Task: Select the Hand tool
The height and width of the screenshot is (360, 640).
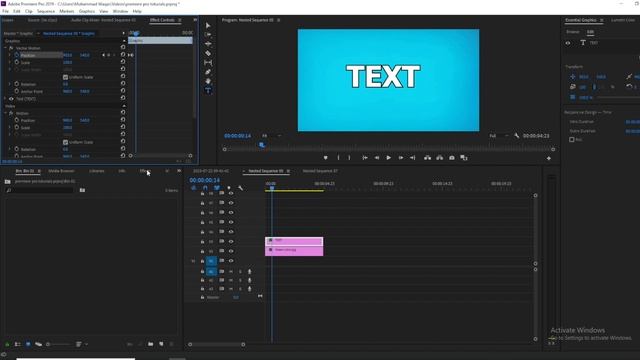Action: (208, 81)
